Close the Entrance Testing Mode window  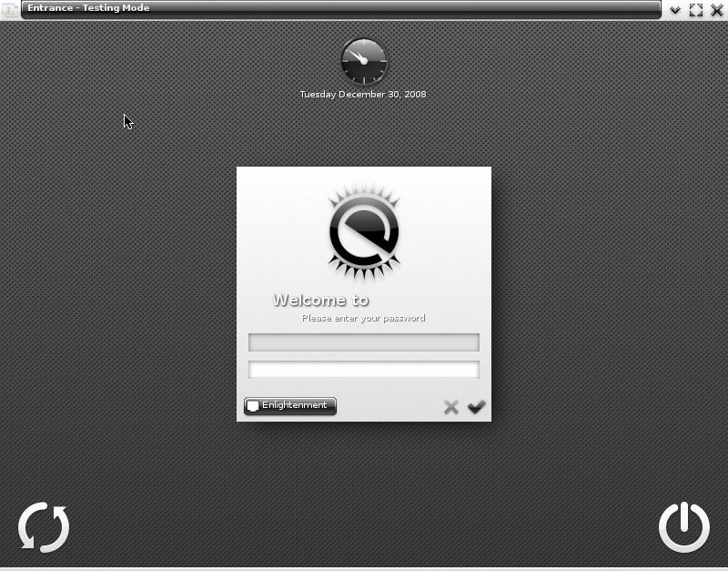pos(717,10)
